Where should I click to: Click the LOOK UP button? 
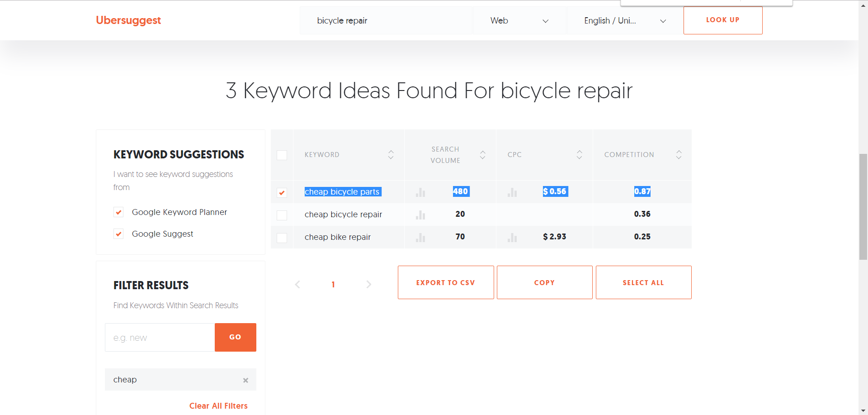pos(723,20)
